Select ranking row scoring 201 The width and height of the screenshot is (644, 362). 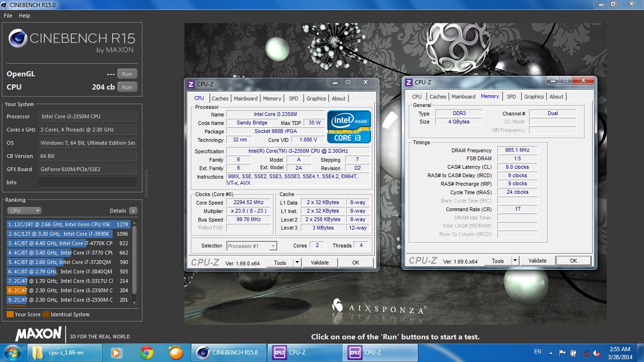69,300
